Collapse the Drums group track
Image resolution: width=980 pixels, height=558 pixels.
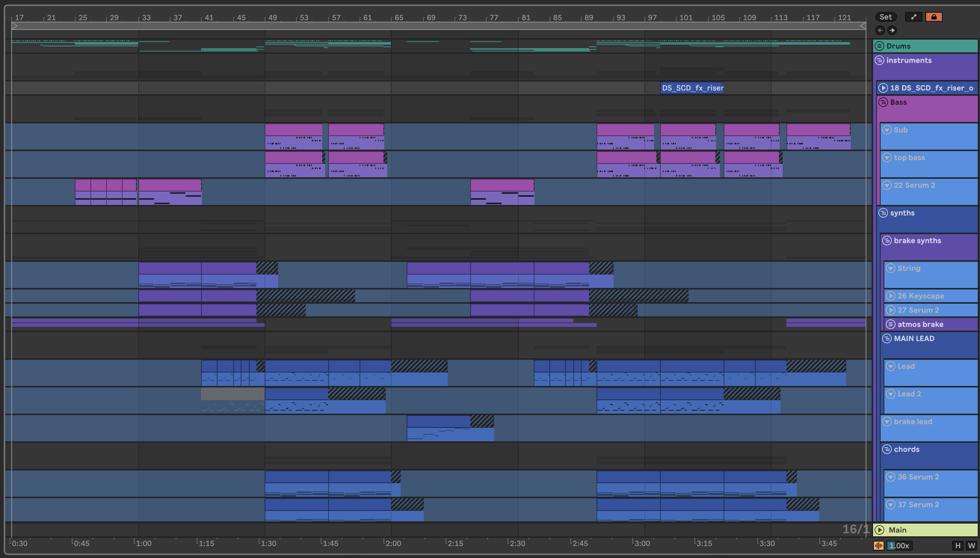(x=879, y=46)
